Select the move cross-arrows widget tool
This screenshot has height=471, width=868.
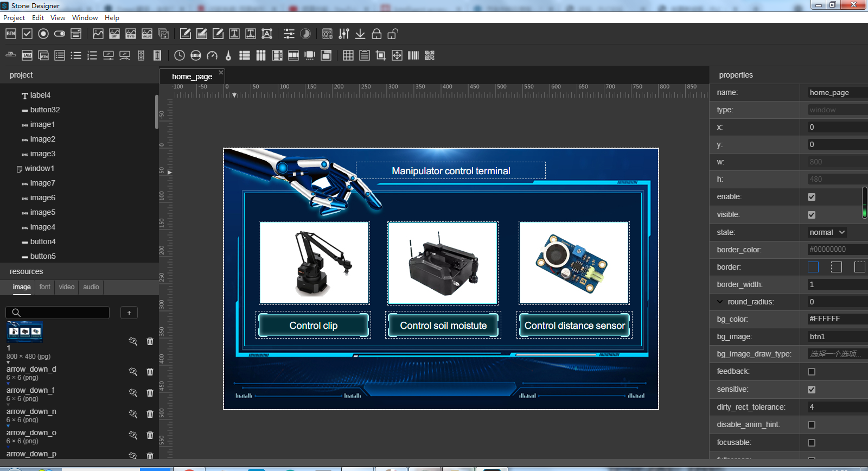[x=397, y=55]
